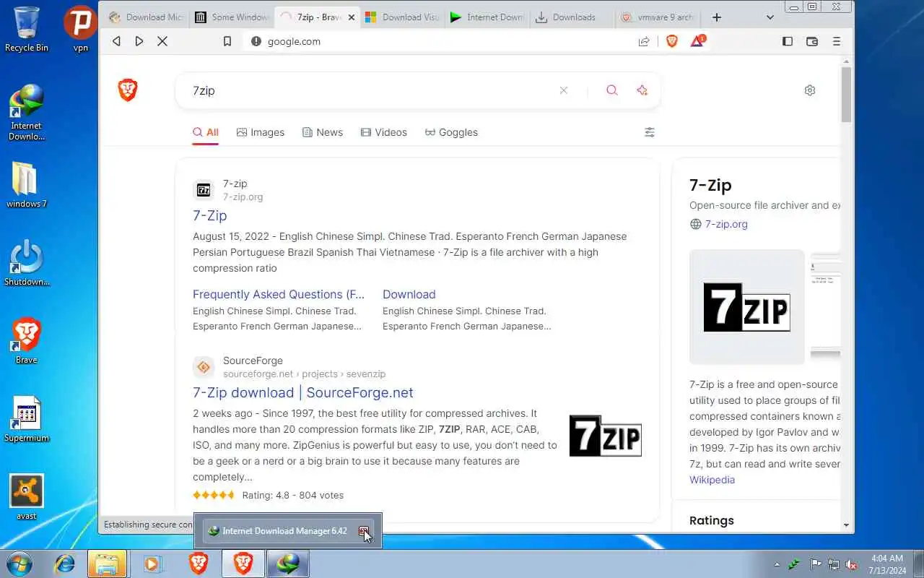The height and width of the screenshot is (578, 924).
Task: Open the 7-zip.org link in info panel
Action: click(x=726, y=224)
